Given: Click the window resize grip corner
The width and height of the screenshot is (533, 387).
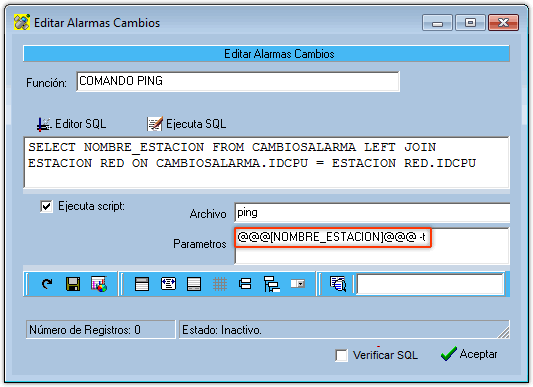Looking at the screenshot, I should tap(503, 333).
